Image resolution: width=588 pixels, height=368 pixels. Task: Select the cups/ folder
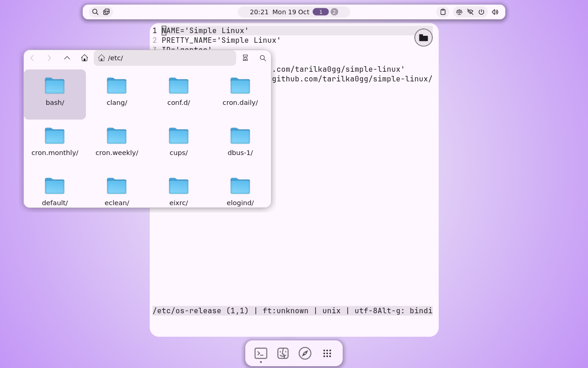tap(179, 144)
